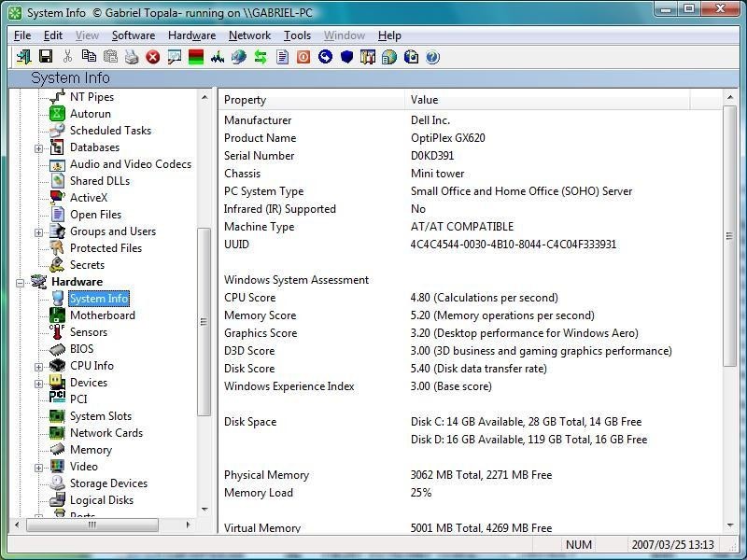Open the Network menu
747x560 pixels.
pyautogui.click(x=249, y=35)
